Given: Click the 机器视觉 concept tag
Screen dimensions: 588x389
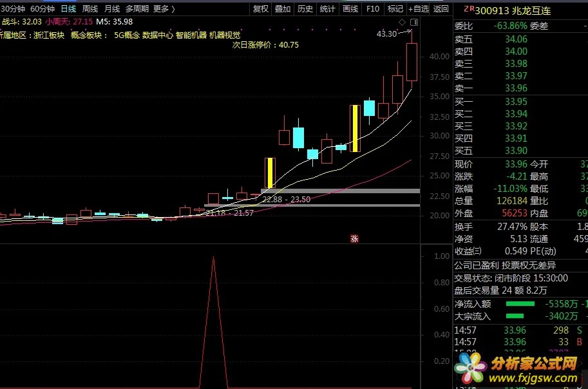Looking at the screenshot, I should tap(225, 35).
